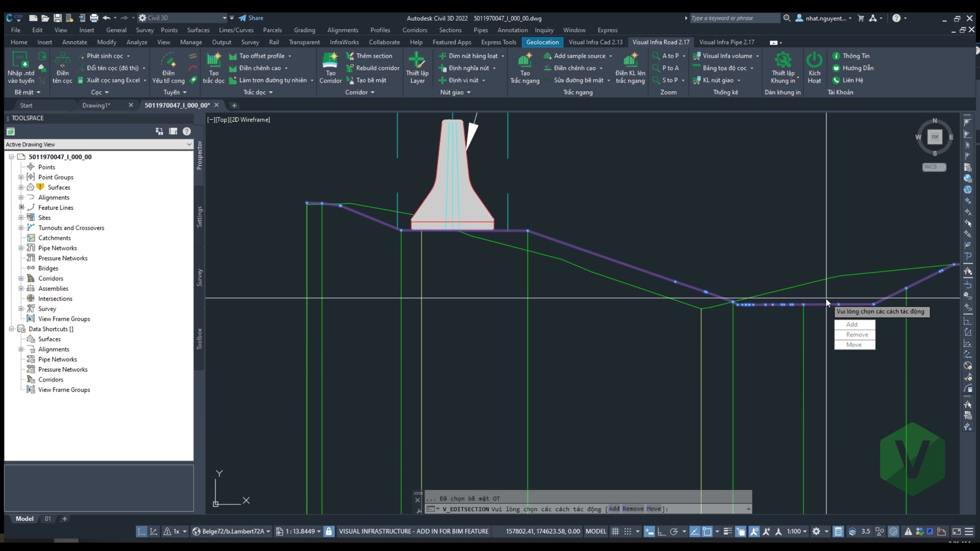This screenshot has width=980, height=551.
Task: Open the 1:100 annotation scale dropdown
Action: pos(796,531)
